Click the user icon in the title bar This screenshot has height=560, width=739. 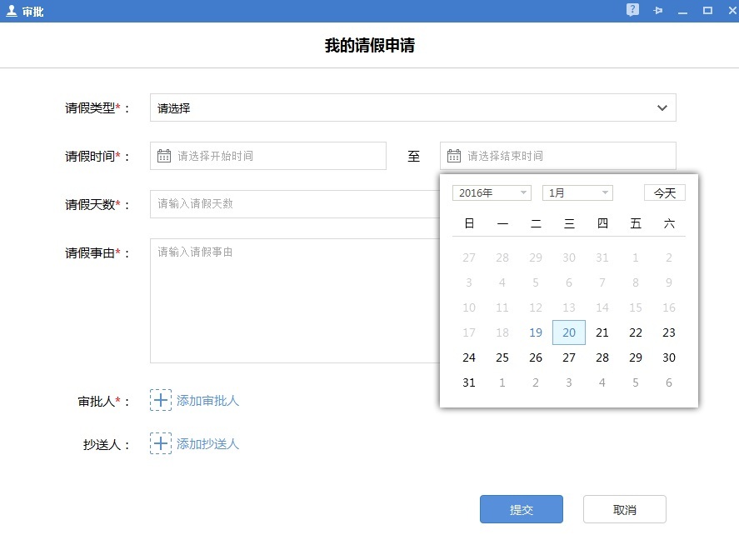pyautogui.click(x=12, y=11)
